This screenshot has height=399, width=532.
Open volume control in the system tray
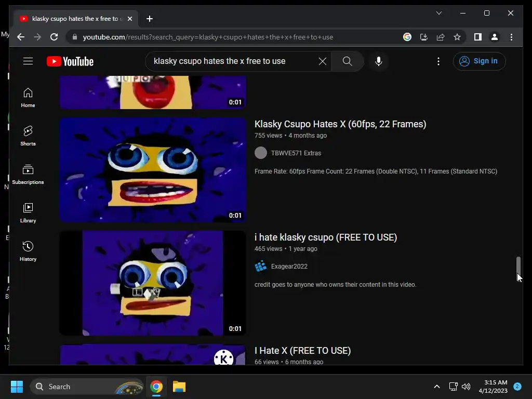tap(466, 387)
